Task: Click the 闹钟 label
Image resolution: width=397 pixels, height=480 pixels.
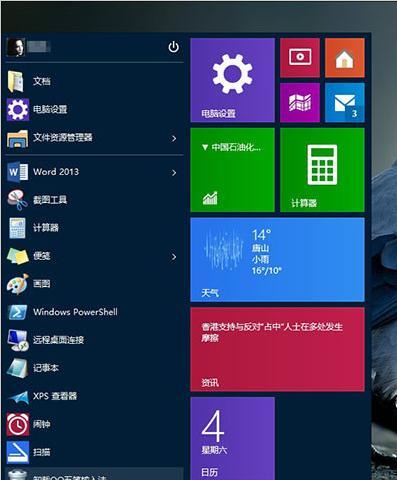Action: [42, 424]
